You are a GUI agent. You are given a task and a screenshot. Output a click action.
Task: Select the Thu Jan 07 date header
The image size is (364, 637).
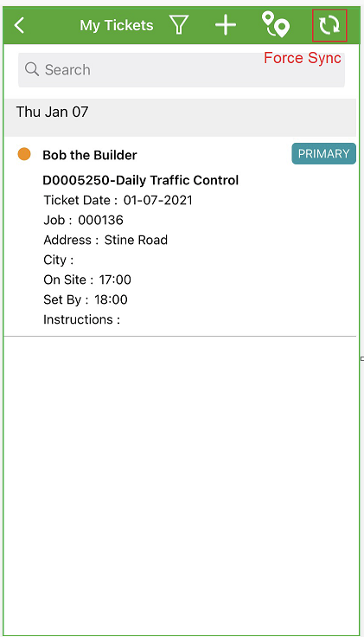pyautogui.click(x=180, y=118)
